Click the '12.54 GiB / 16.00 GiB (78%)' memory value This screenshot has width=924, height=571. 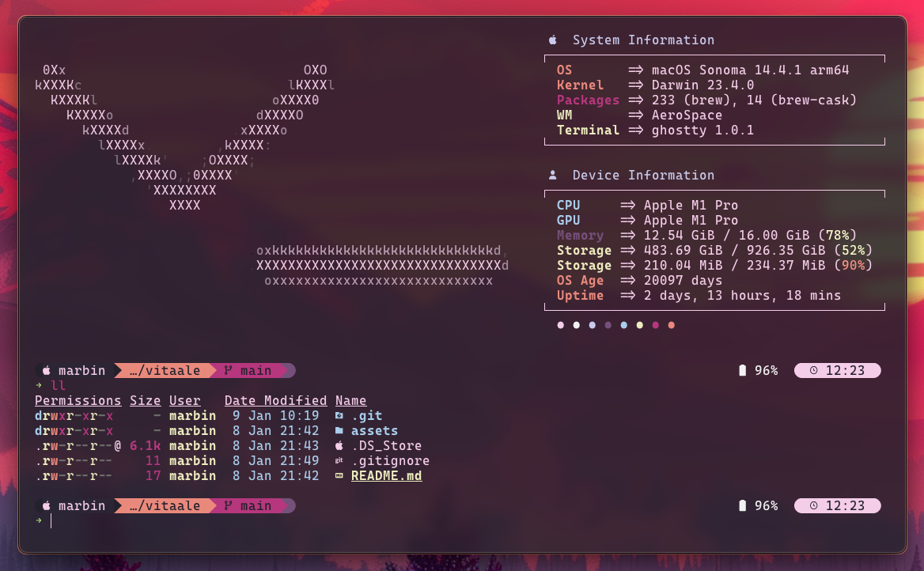(750, 235)
